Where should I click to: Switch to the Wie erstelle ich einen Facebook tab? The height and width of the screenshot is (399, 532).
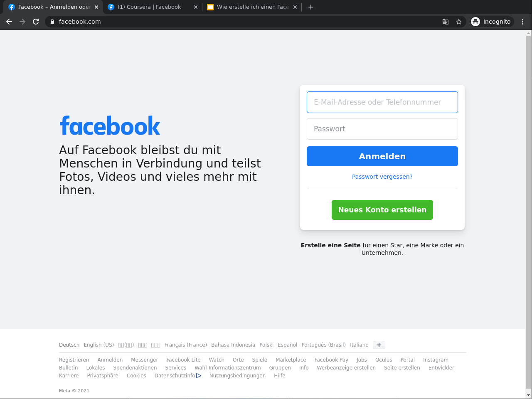click(253, 7)
